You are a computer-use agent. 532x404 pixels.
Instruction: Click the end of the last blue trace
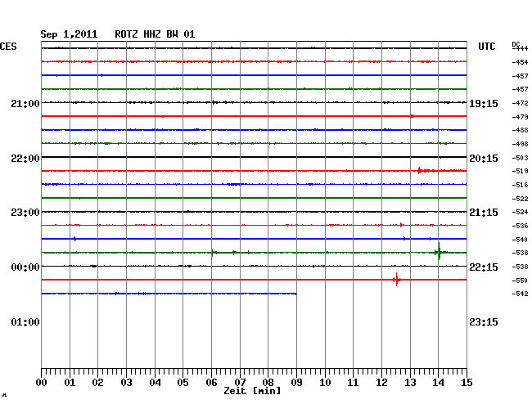tap(295, 294)
